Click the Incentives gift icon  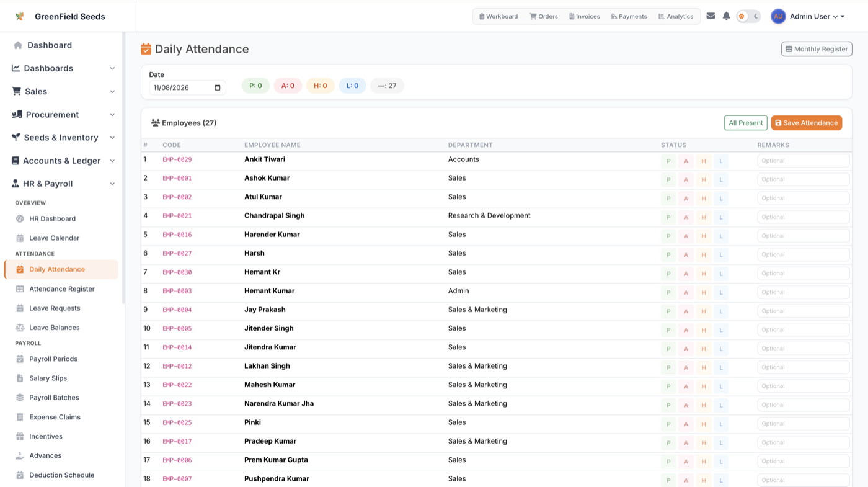[20, 436]
